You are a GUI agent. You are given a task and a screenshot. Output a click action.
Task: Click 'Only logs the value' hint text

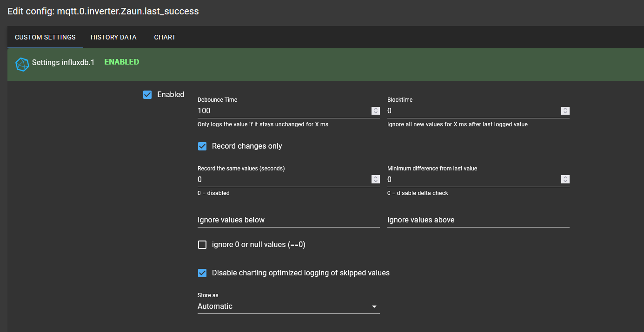point(263,124)
